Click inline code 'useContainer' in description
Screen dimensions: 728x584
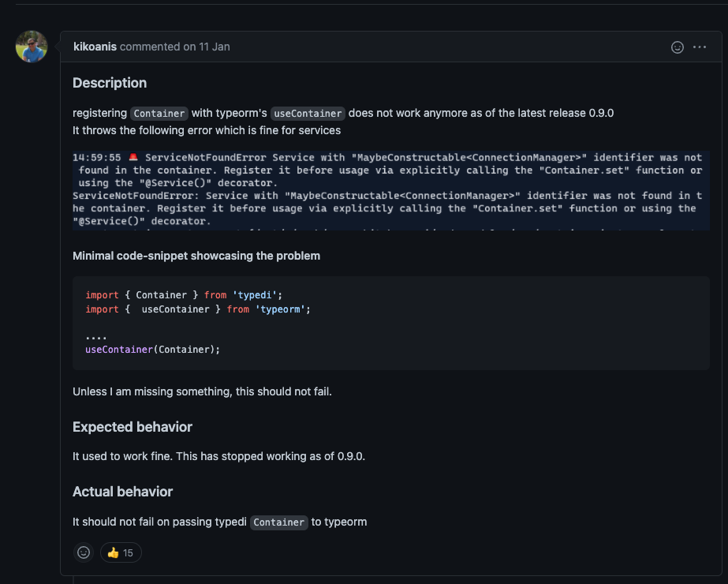tap(308, 114)
